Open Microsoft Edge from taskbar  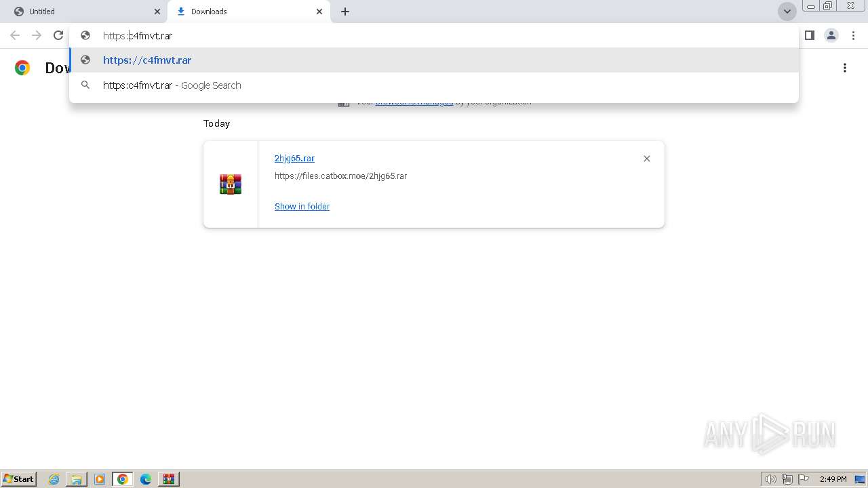146,479
